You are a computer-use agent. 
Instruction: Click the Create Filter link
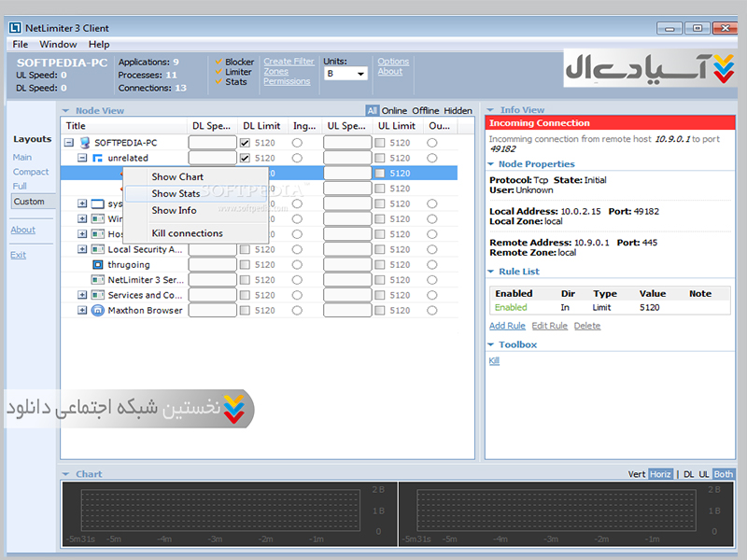pos(289,62)
